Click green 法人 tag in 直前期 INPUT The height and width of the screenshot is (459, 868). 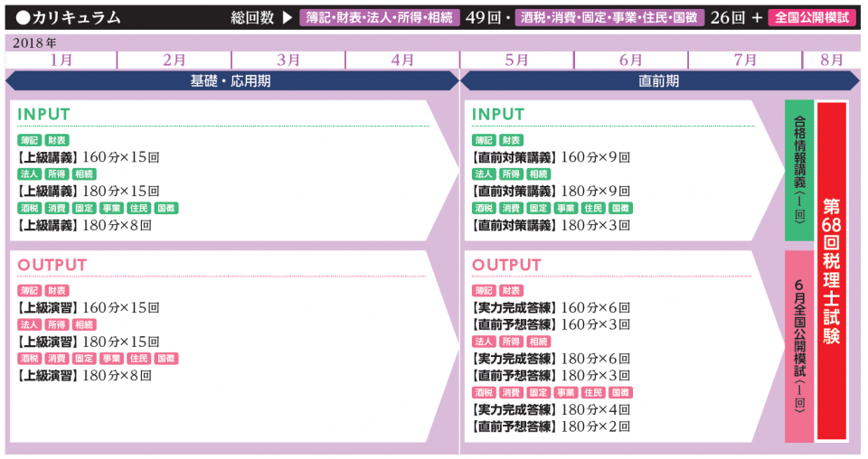tap(484, 173)
